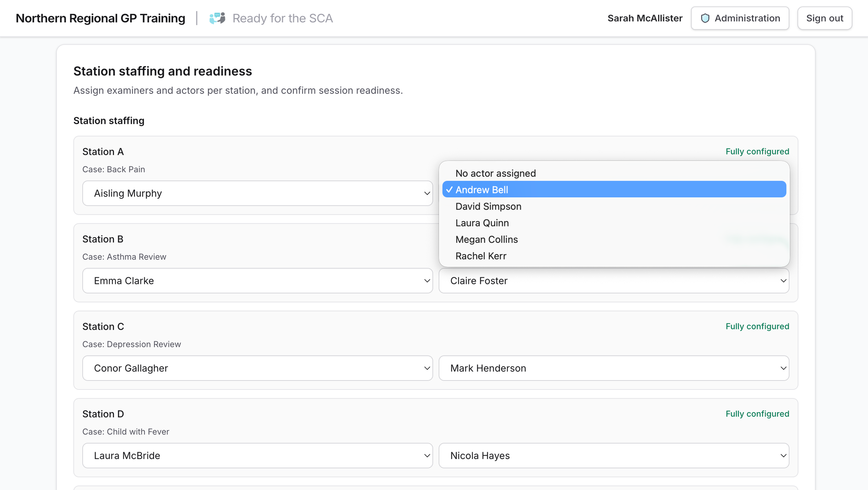
Task: Expand Station C actor dropdown Mark Henderson
Action: point(613,368)
